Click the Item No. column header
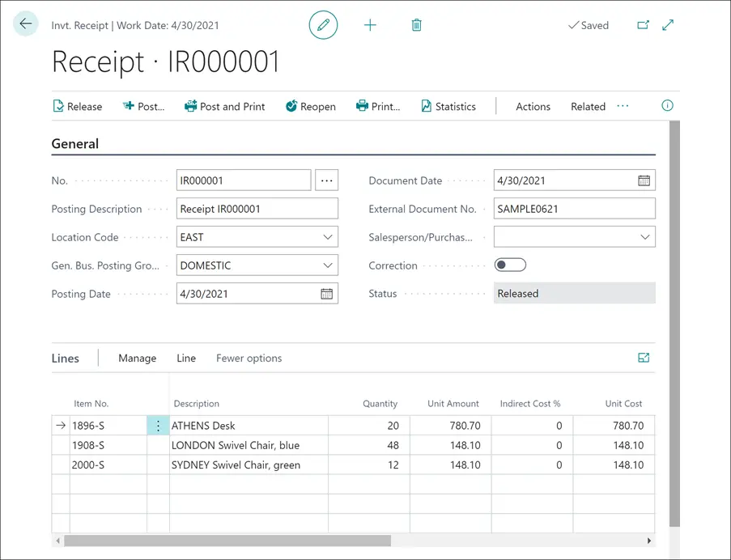This screenshot has width=731, height=560. [91, 404]
